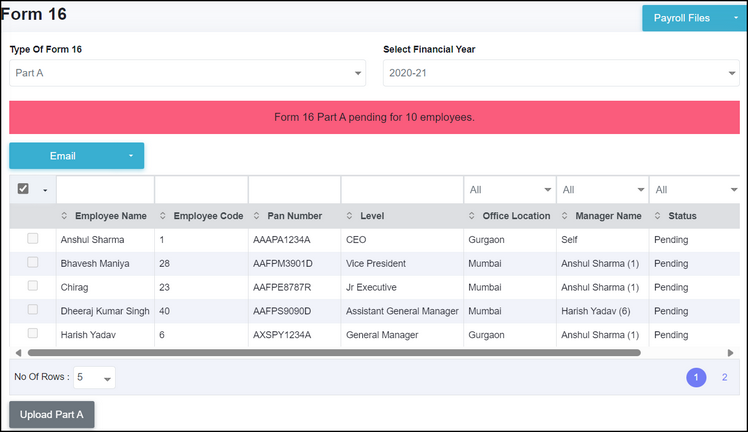Screen dimensions: 748x432
Task: Go to page 2
Action: pyautogui.click(x=725, y=377)
